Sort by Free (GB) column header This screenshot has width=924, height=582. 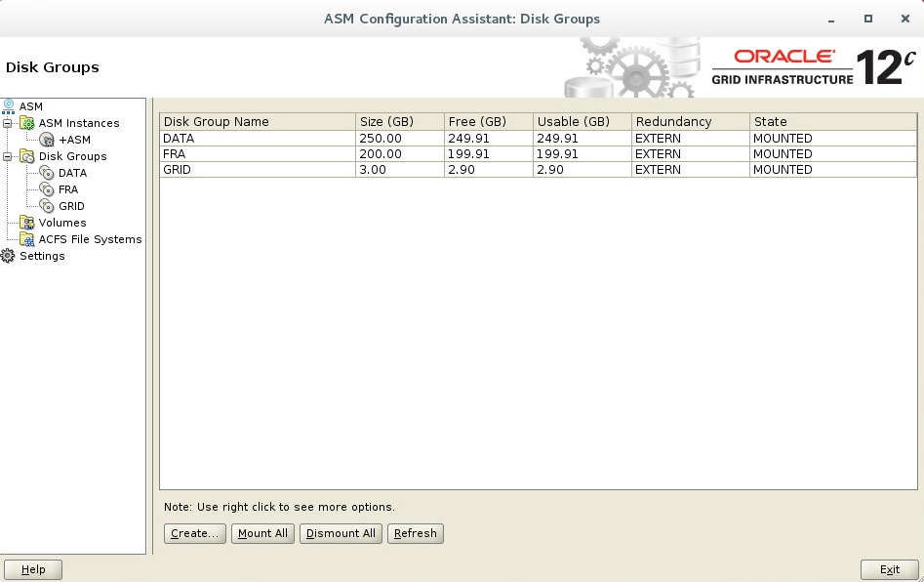[x=489, y=121]
